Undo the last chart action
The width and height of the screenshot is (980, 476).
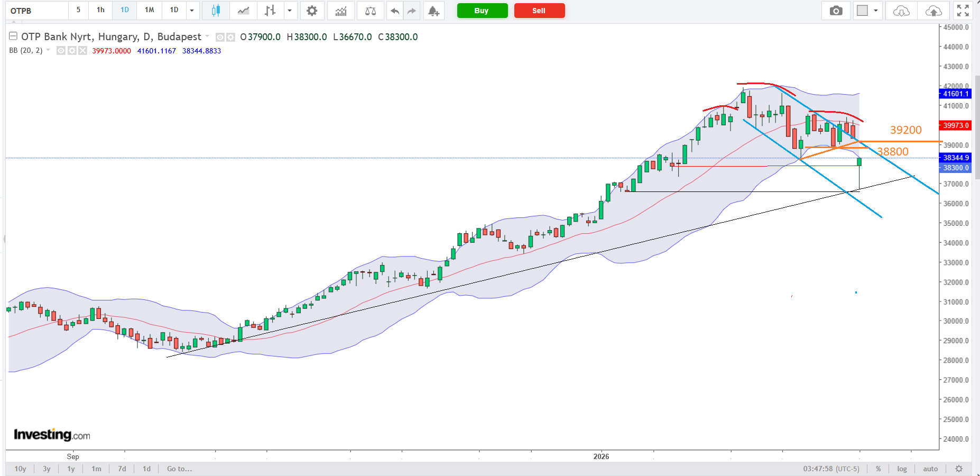pyautogui.click(x=394, y=11)
